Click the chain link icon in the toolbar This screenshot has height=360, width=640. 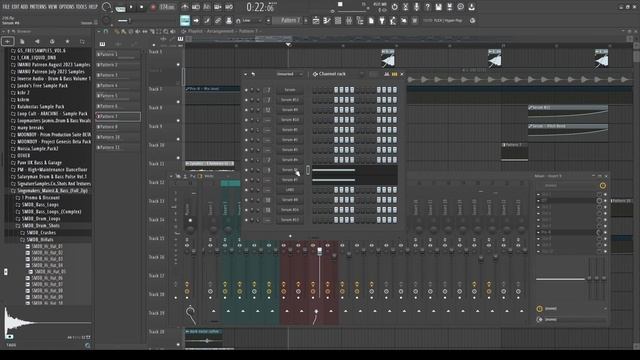[x=218, y=20]
